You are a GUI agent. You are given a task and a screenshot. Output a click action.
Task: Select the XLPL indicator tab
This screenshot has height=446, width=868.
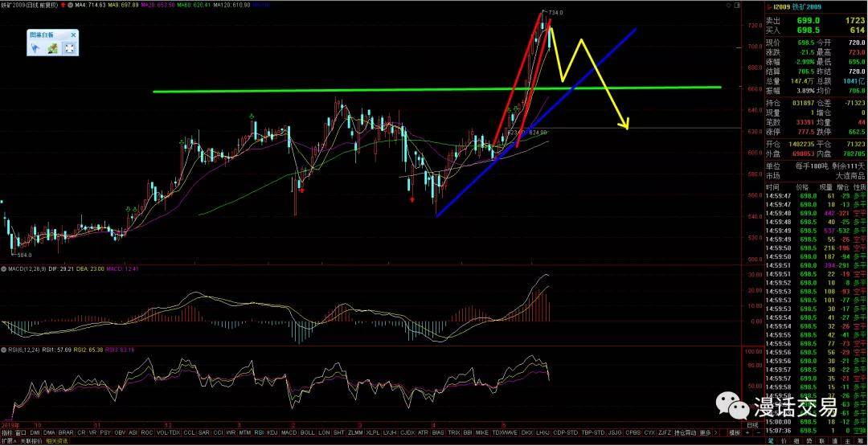pos(373,432)
